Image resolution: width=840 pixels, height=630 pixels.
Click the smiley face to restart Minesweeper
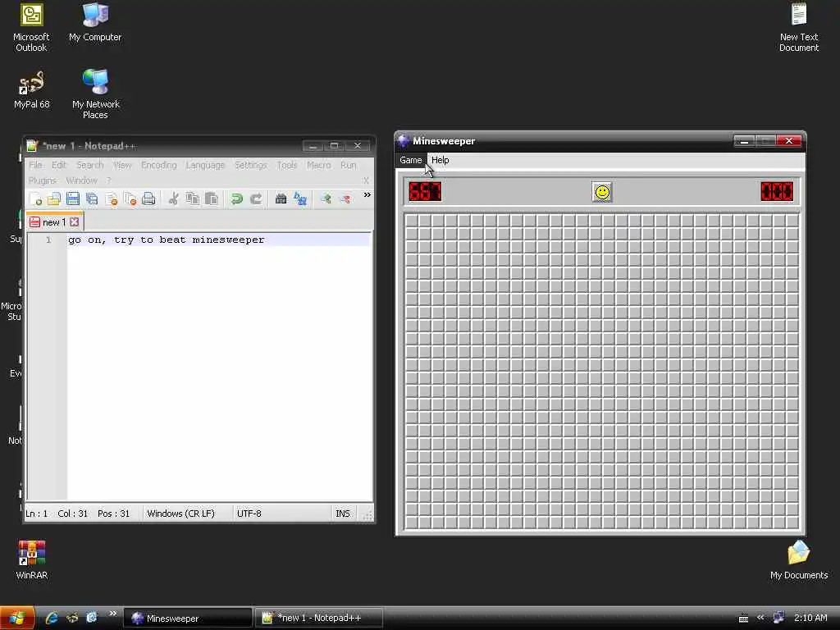coord(602,192)
